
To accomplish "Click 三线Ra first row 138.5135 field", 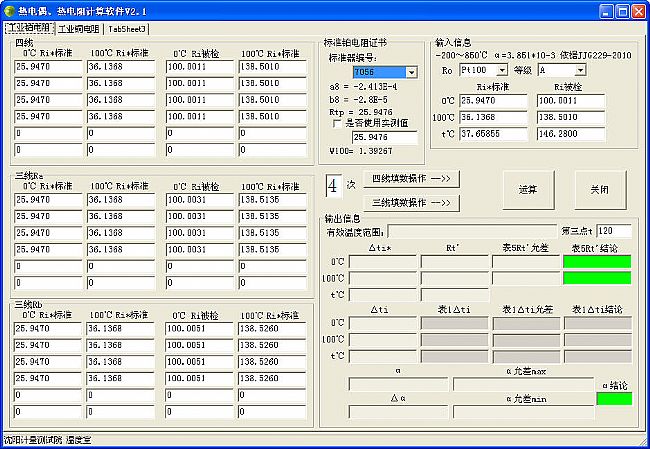I will point(272,200).
